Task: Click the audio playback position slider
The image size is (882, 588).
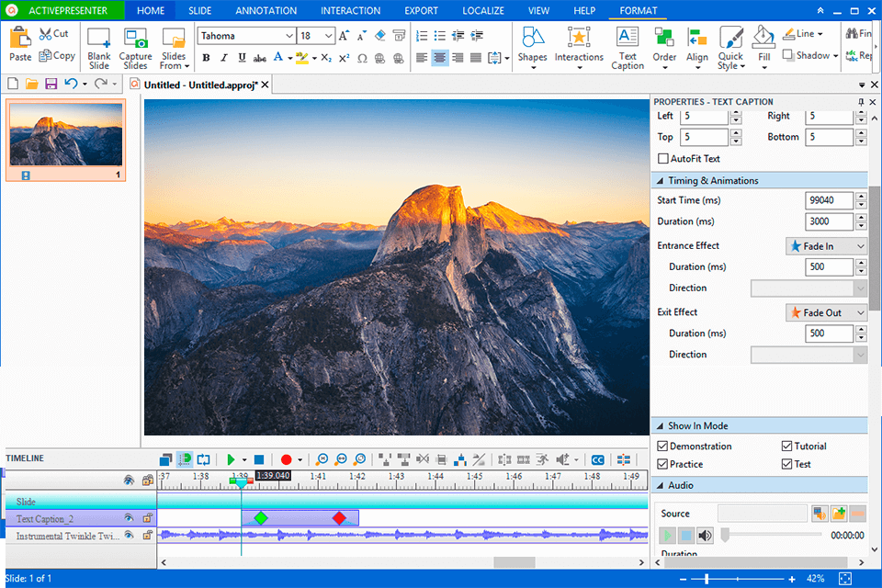Action: pos(726,535)
